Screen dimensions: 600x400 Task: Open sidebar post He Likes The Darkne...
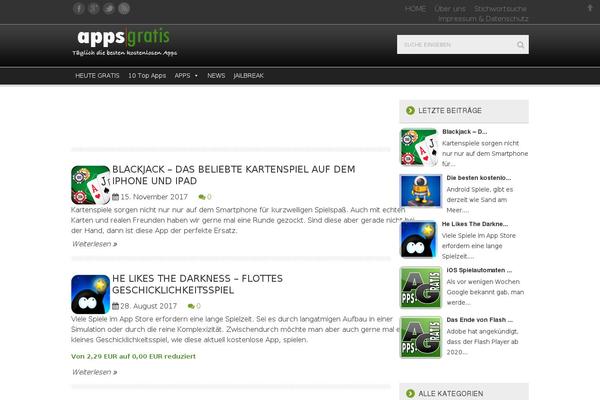(x=475, y=224)
